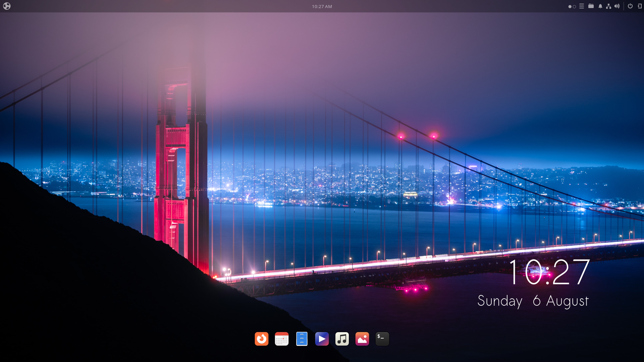Open the Calendar app from the dock
The height and width of the screenshot is (362, 644).
[281, 339]
